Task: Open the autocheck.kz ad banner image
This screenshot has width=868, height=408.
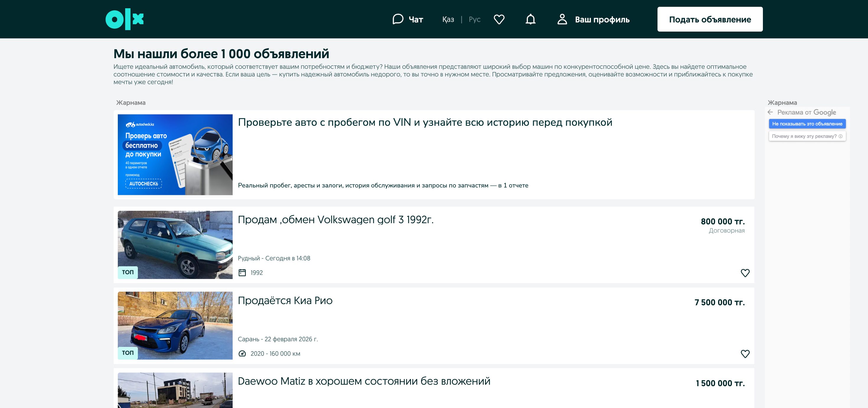Action: pyautogui.click(x=175, y=155)
